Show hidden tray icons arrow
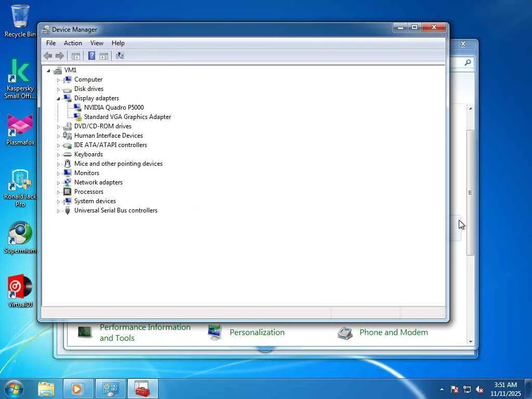Viewport: 532px width, 399px height. click(x=442, y=390)
